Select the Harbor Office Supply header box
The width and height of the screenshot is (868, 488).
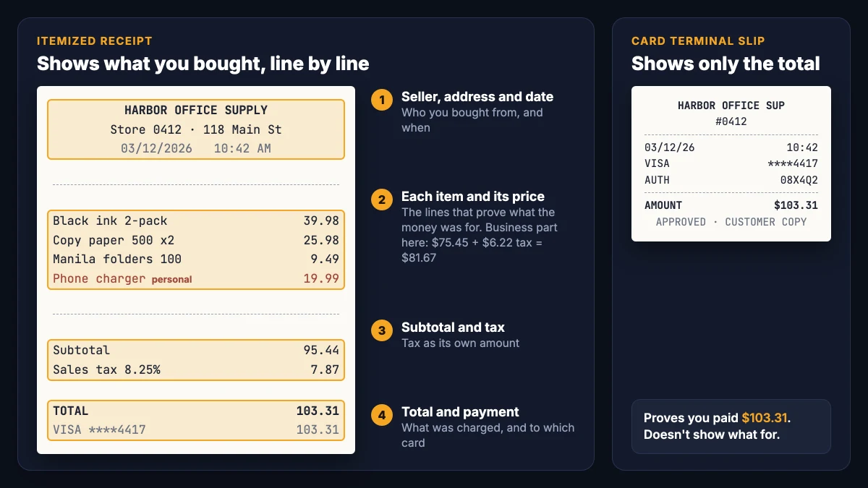tap(196, 129)
